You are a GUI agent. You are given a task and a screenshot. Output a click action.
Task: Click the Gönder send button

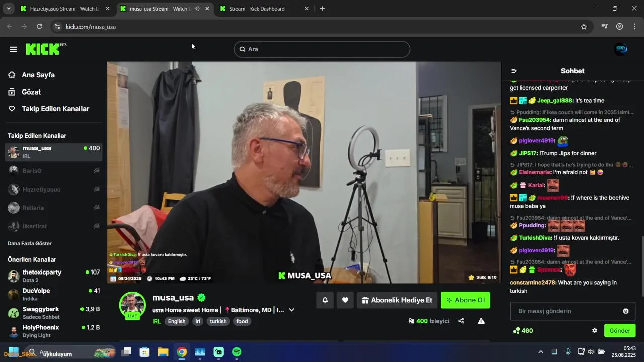tap(620, 331)
